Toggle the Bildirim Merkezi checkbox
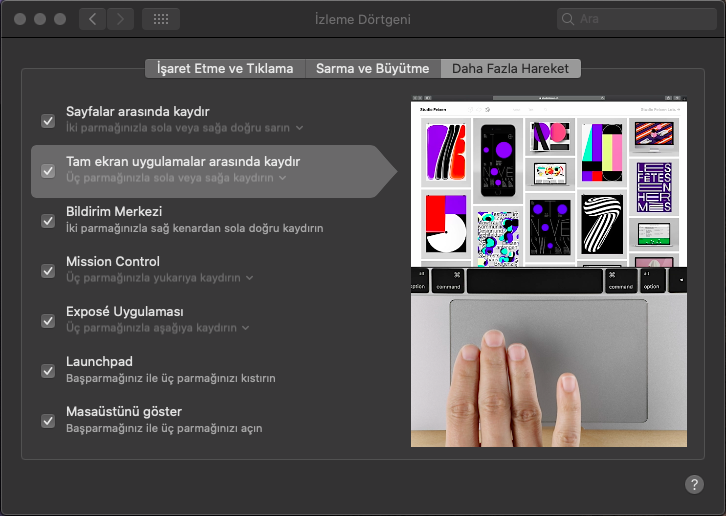Image resolution: width=726 pixels, height=516 pixels. [x=48, y=220]
